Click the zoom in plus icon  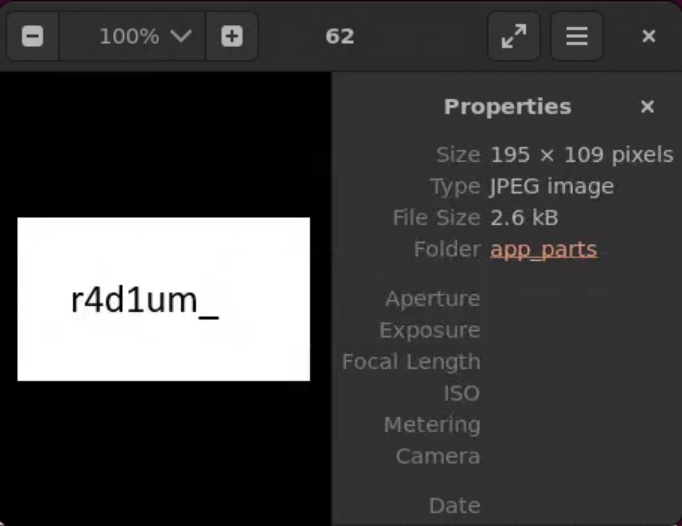[232, 36]
